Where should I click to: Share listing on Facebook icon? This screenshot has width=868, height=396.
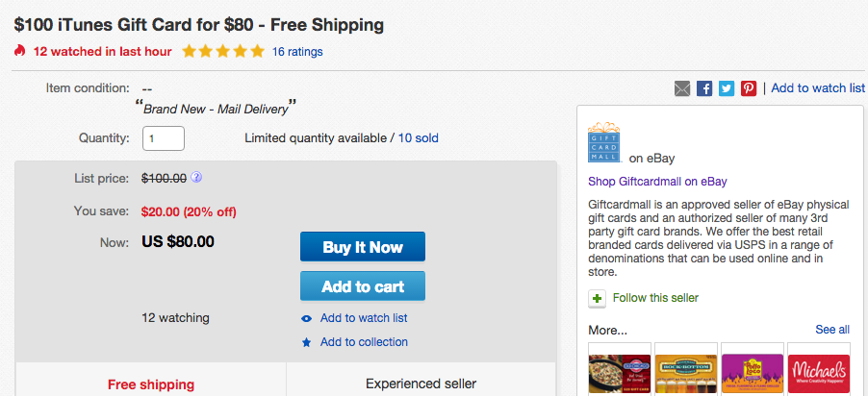point(704,88)
